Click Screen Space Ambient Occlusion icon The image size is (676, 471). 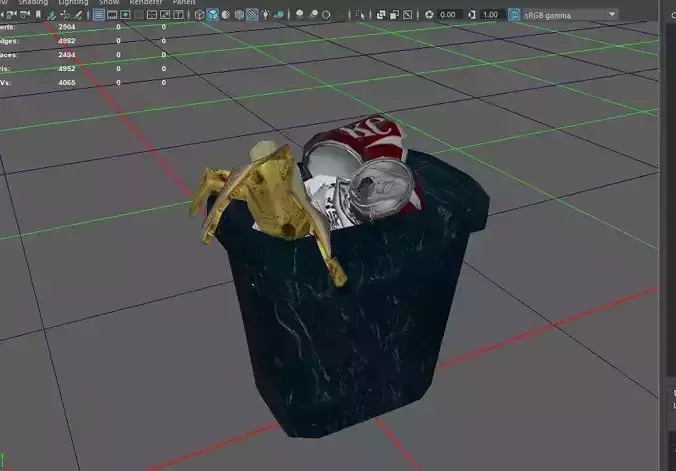300,15
